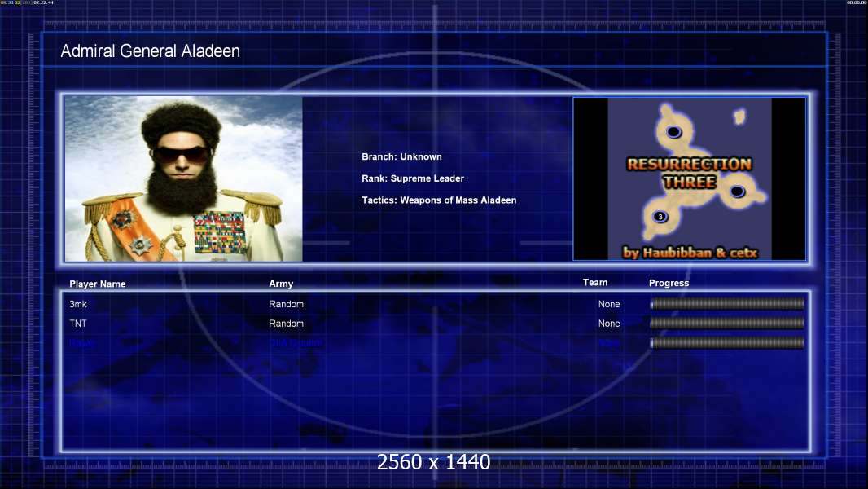
Task: Click the Progress column header
Action: tap(669, 283)
